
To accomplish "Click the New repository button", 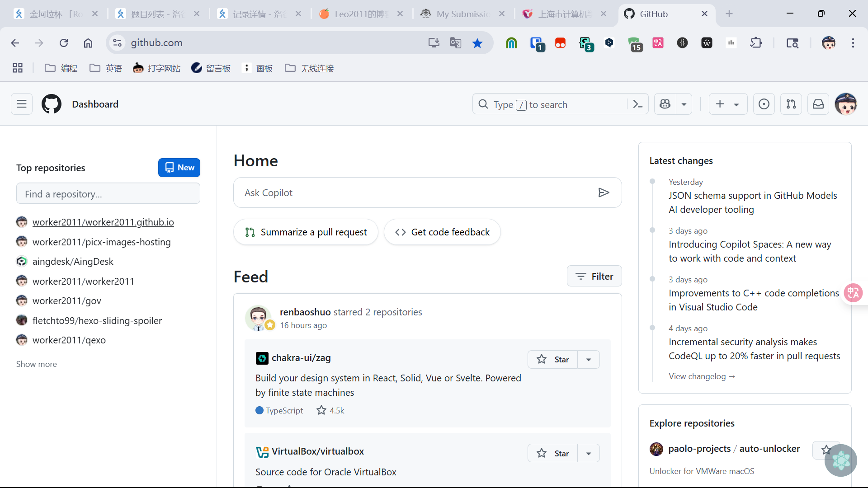I will [x=179, y=168].
